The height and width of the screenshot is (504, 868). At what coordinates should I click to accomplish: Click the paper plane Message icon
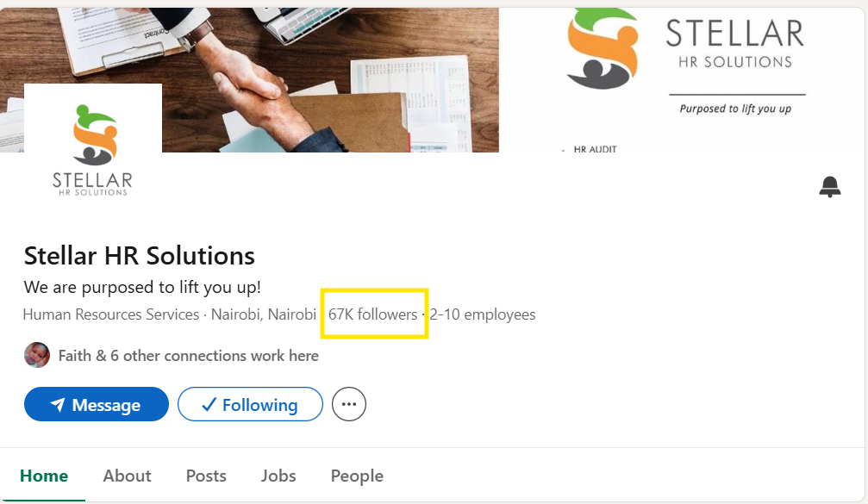pos(58,405)
